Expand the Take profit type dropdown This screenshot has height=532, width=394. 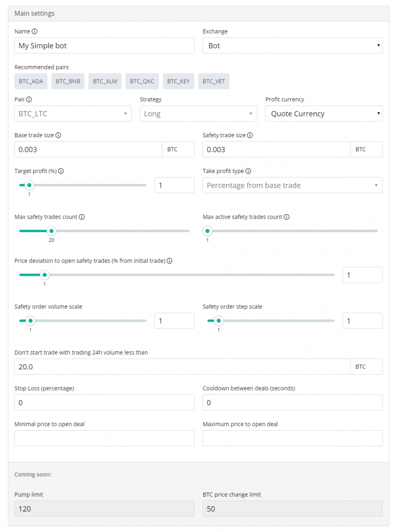pyautogui.click(x=292, y=185)
